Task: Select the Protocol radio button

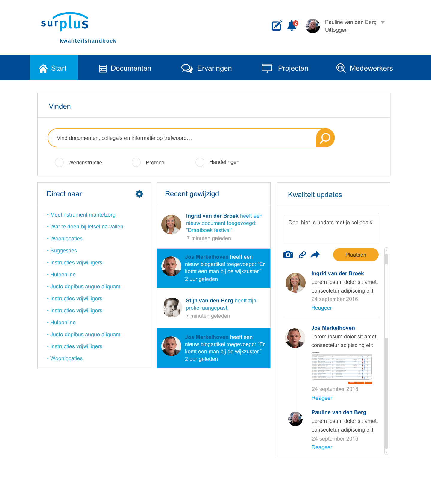Action: tap(136, 162)
